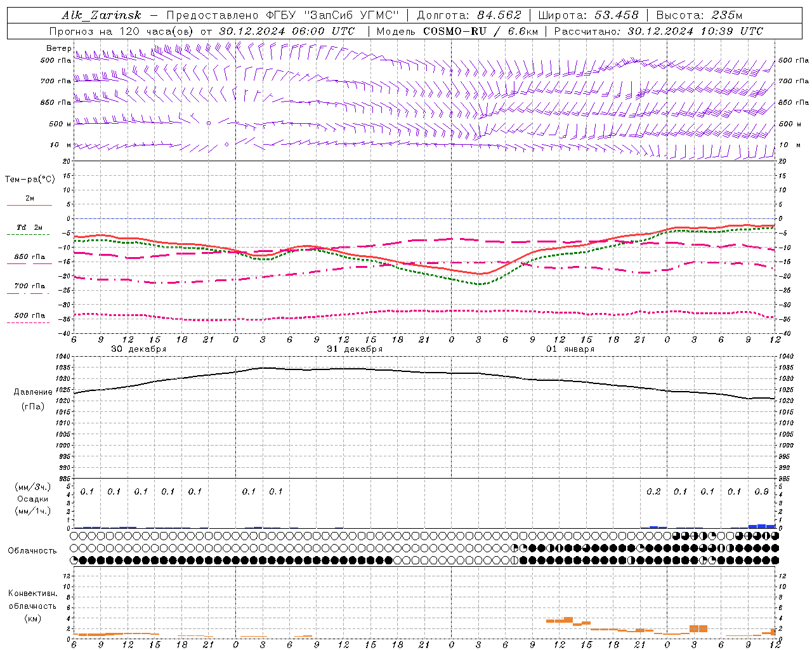Select the provider text ФГБУ "ЗапСиб УГМС"
Screen dimensions: 812x650
(334, 15)
